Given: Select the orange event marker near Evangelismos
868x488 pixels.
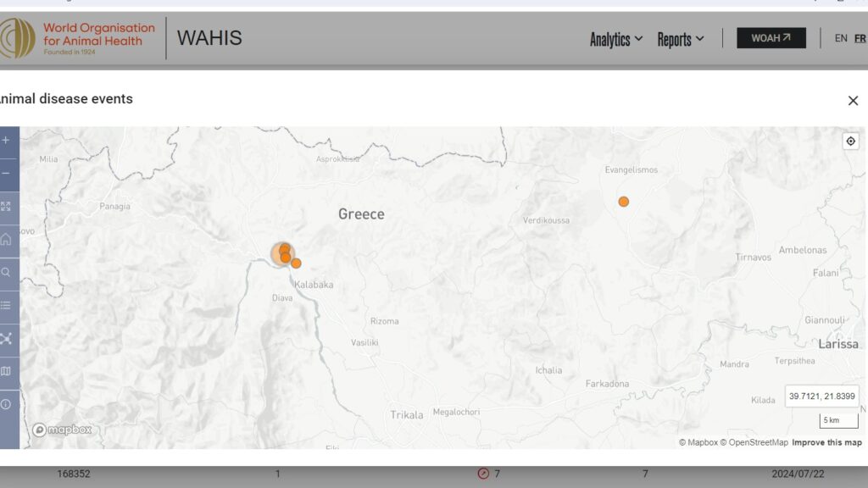Looking at the screenshot, I should click(624, 202).
